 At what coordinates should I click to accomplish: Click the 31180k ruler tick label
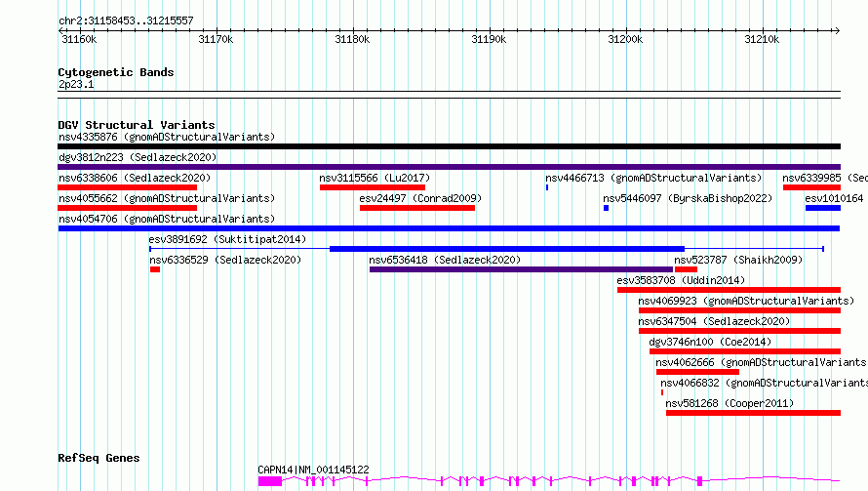point(352,39)
